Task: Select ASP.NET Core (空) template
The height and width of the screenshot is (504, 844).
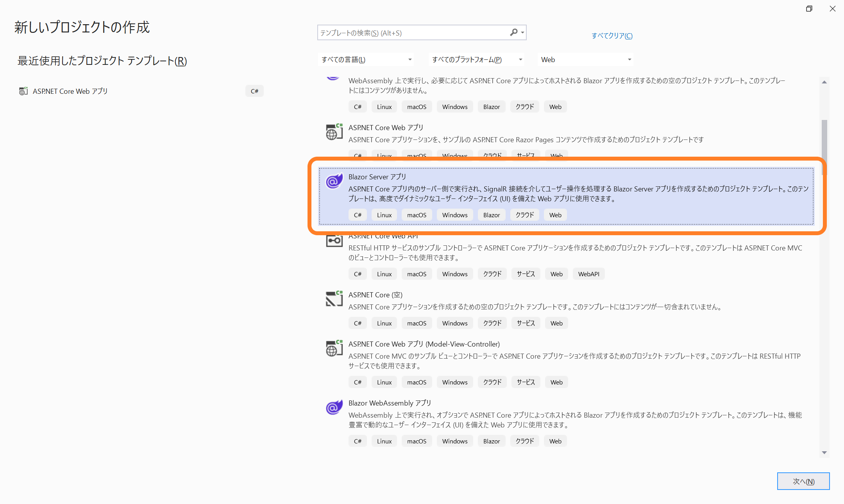Action: (375, 295)
